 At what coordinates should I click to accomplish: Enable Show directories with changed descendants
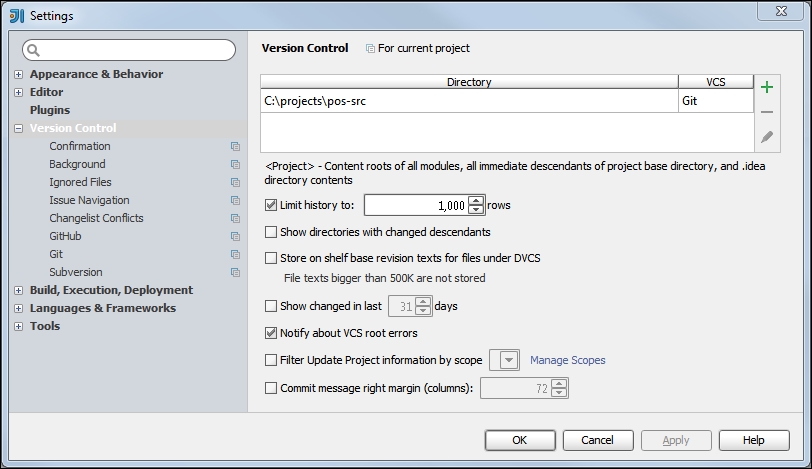coord(271,232)
